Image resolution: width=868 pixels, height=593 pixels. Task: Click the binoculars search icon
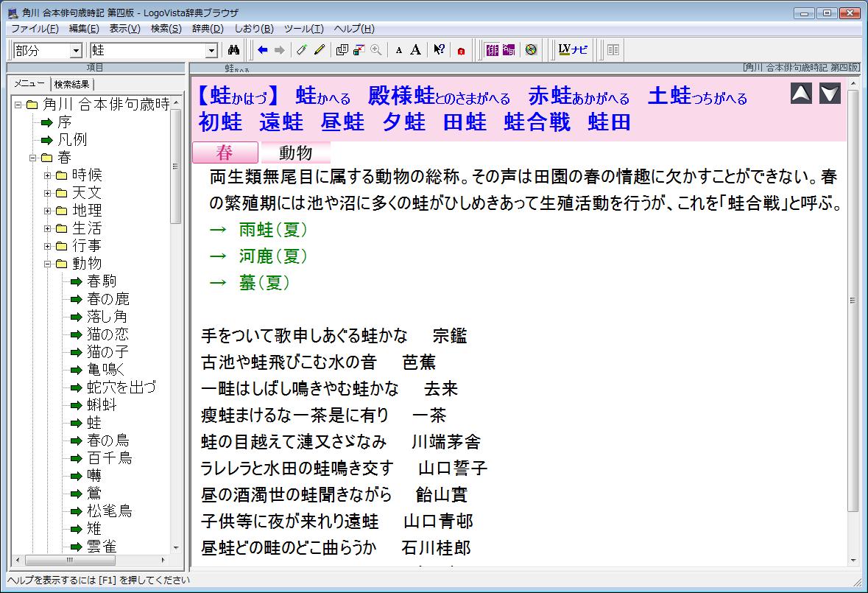click(234, 50)
